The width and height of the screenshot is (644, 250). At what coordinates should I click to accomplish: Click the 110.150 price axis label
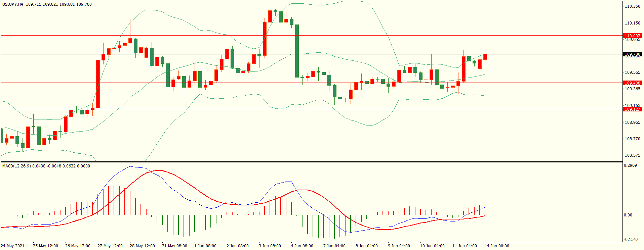coord(632,23)
